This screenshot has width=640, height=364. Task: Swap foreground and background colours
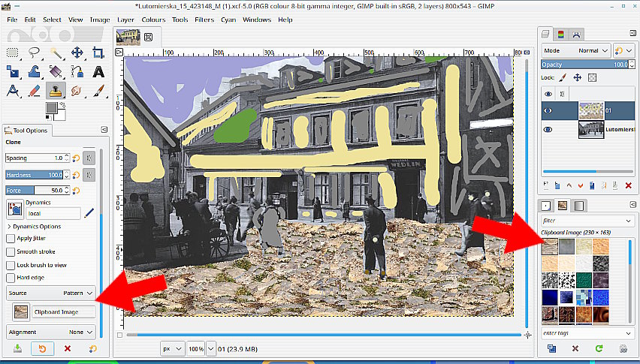63,105
